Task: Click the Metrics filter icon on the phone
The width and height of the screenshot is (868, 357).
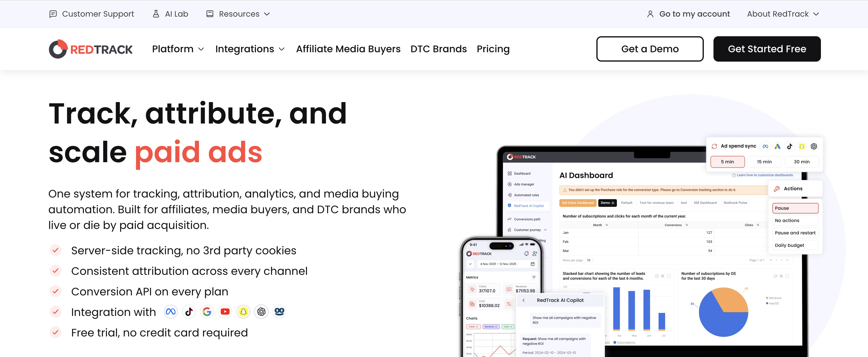Action: pos(534,278)
